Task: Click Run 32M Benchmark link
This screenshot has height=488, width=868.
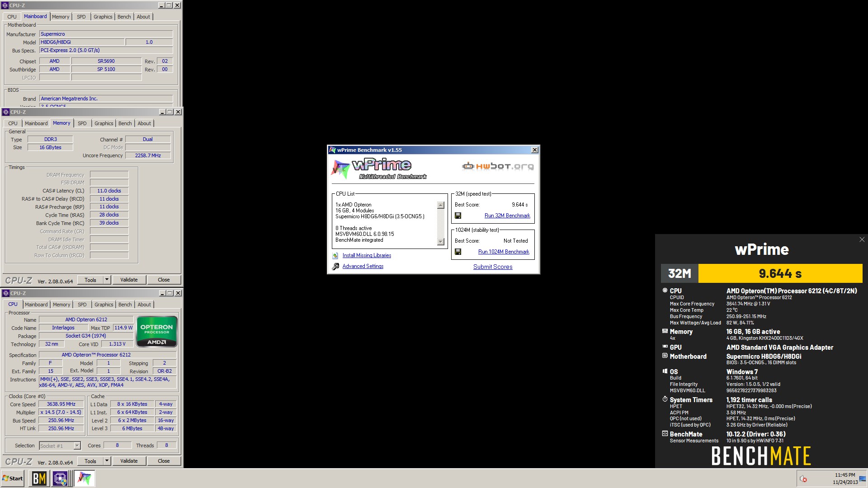Action: 507,216
